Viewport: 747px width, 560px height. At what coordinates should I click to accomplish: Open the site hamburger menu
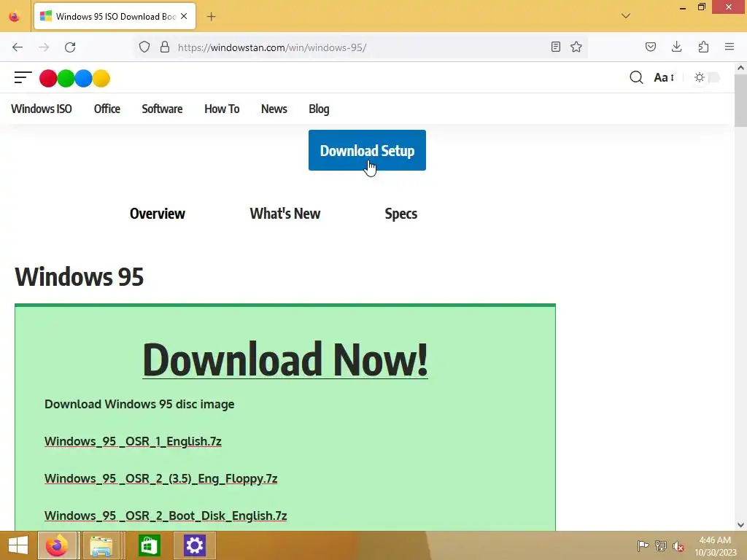23,77
